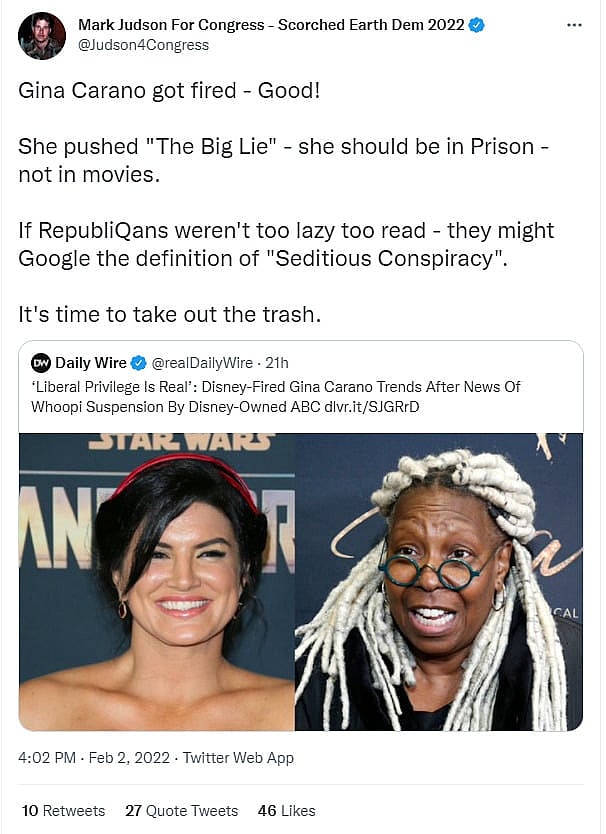View the 10 Retweets list
Image resolution: width=606 pixels, height=834 pixels.
pyautogui.click(x=63, y=811)
